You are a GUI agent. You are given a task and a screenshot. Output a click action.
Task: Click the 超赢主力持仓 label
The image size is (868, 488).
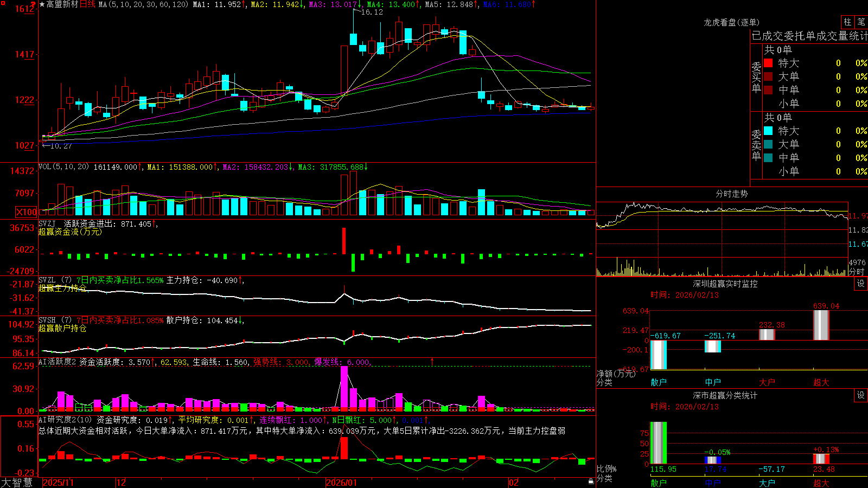pos(62,288)
